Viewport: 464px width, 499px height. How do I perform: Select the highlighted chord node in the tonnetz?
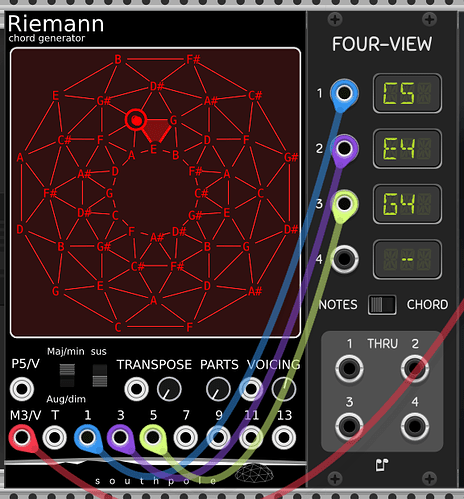tap(136, 120)
